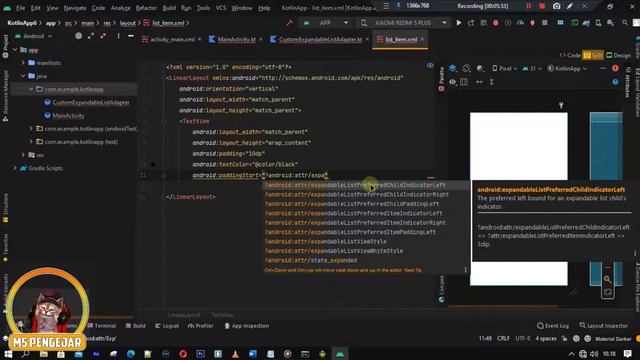Click the search magnifier in top toolbar
The height and width of the screenshot is (360, 640).
[x=625, y=23]
